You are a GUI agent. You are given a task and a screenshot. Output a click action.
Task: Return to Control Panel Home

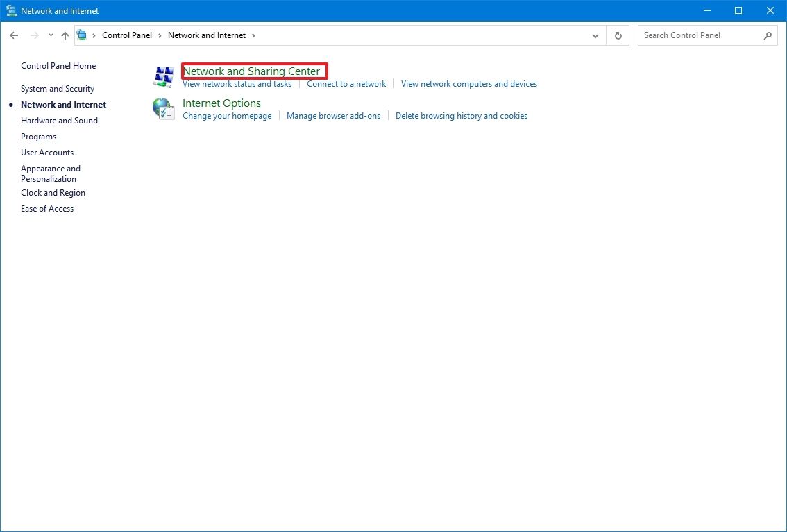(x=58, y=65)
